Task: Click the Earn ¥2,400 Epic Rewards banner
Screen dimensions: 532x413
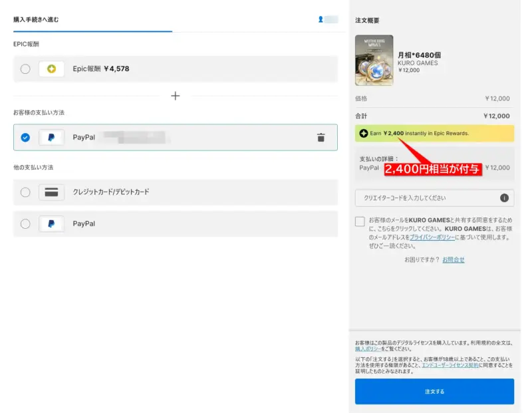Action: point(434,134)
